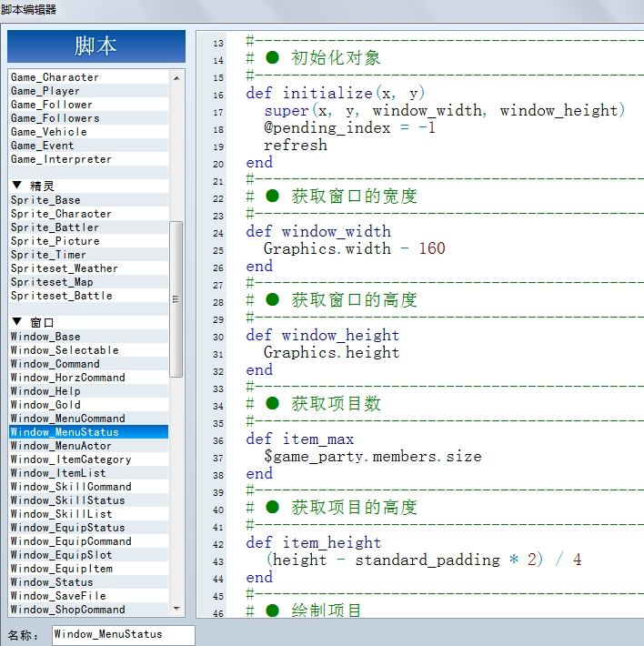Open Window_ShopCommand script

coord(88,609)
